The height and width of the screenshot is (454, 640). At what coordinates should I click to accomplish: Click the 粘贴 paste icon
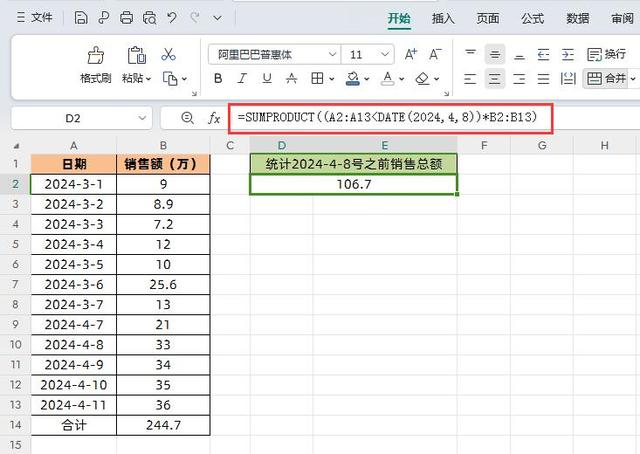(137, 55)
